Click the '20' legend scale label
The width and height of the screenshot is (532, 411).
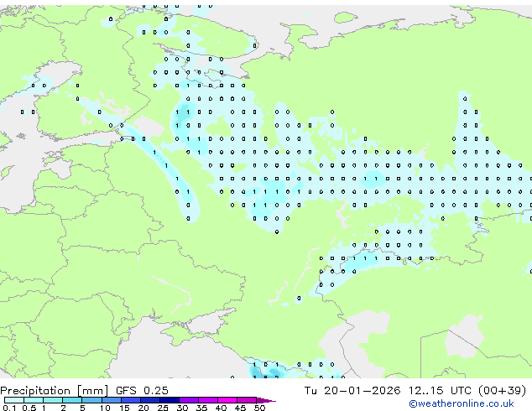(143, 408)
